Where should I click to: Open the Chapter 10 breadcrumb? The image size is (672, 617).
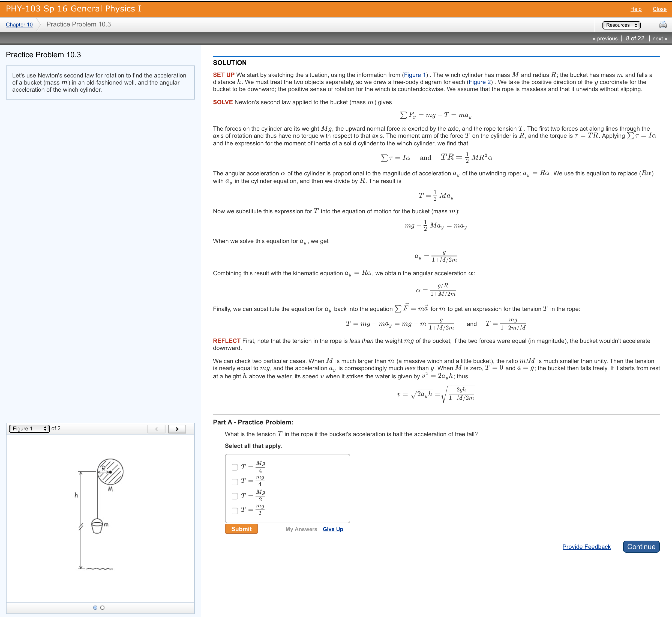19,24
